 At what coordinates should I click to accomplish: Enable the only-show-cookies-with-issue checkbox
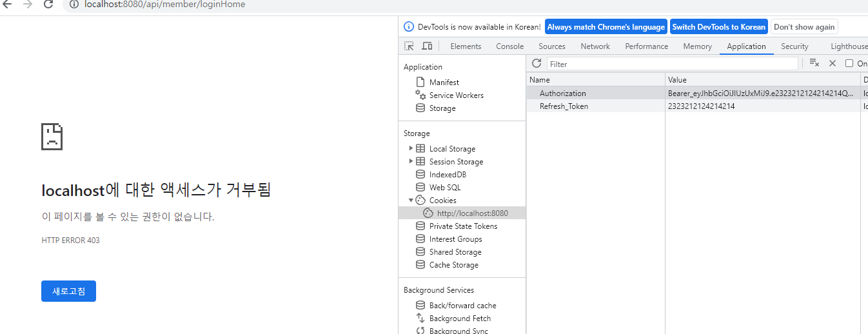point(849,63)
